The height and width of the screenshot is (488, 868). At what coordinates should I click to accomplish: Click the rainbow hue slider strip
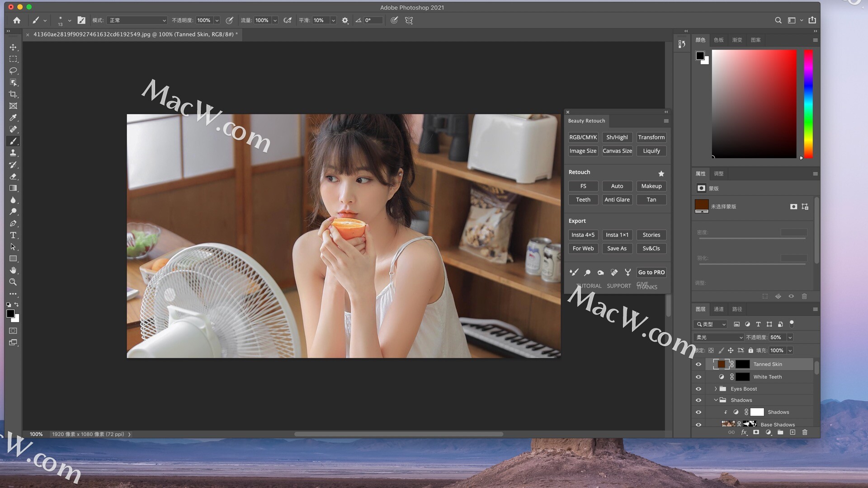tap(808, 104)
